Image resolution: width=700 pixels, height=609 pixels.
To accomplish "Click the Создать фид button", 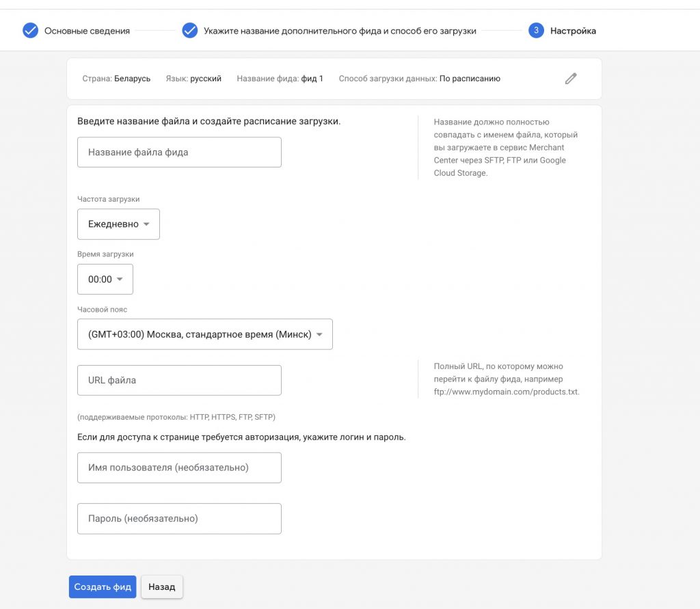I will 103,586.
